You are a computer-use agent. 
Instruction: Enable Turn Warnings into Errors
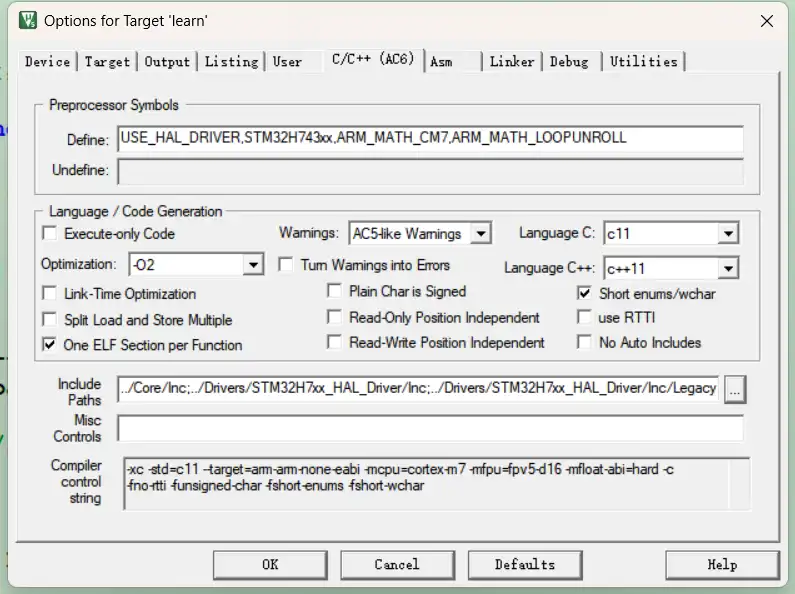pyautogui.click(x=285, y=265)
